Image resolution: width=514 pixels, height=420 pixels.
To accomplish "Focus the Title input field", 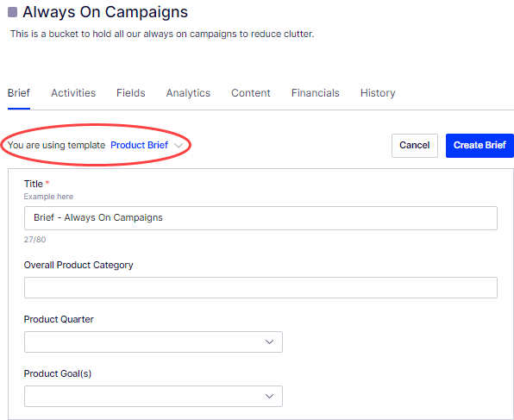I will [260, 218].
